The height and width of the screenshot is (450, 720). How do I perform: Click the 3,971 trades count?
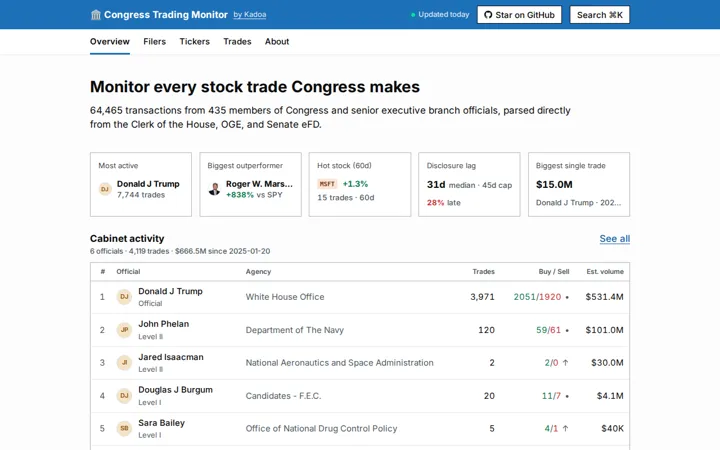click(482, 297)
